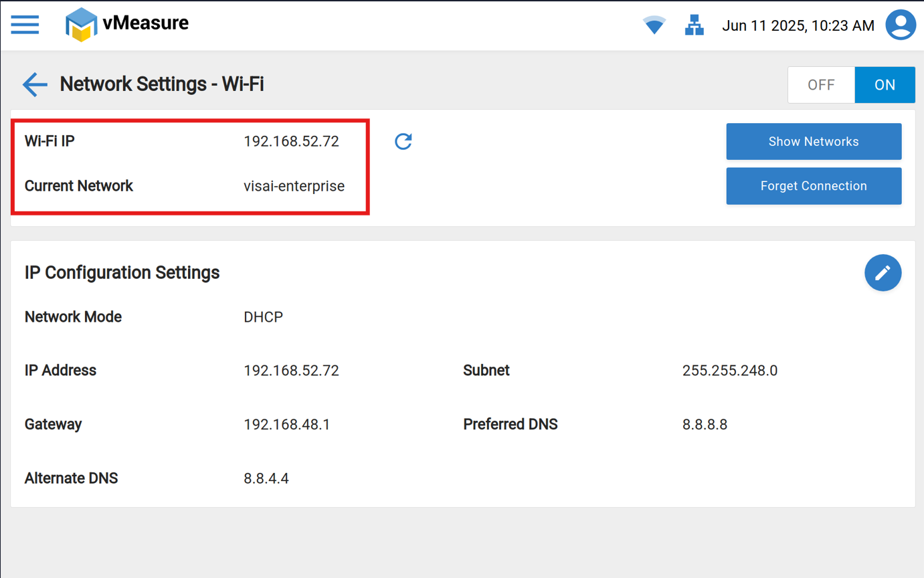Select the gateway address 192.168.48.1
This screenshot has height=578, width=924.
286,425
